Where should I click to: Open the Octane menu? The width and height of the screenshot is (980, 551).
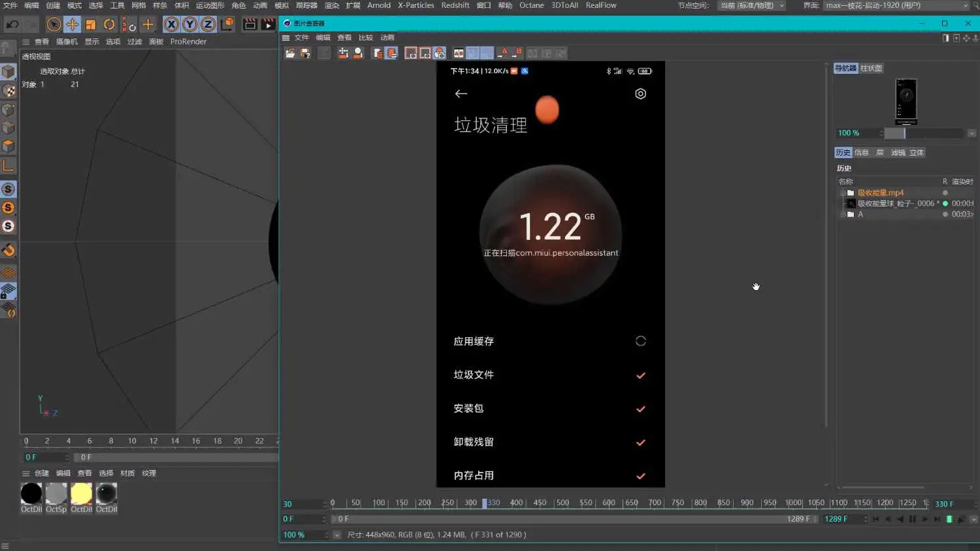coord(531,5)
